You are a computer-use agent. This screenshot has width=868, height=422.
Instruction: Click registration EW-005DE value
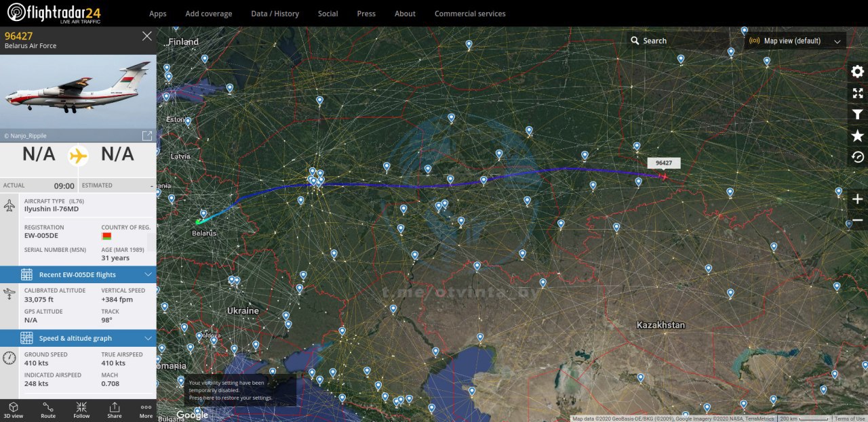41,236
